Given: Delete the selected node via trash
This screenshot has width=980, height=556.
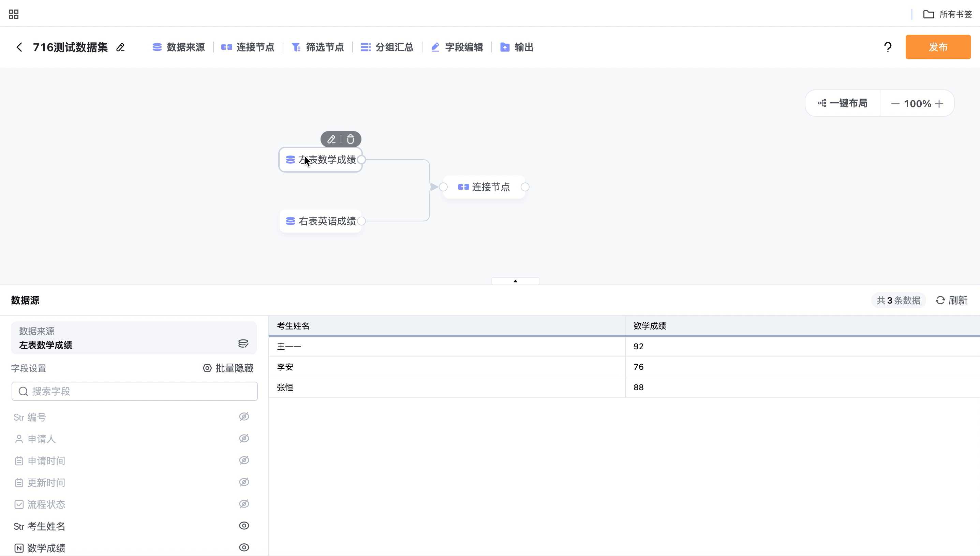Looking at the screenshot, I should point(350,140).
